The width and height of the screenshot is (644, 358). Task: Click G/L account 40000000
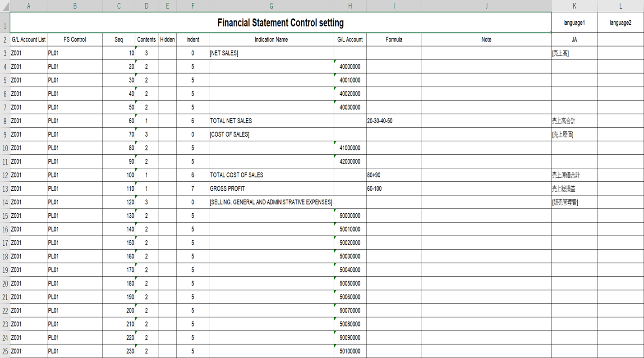click(x=350, y=67)
